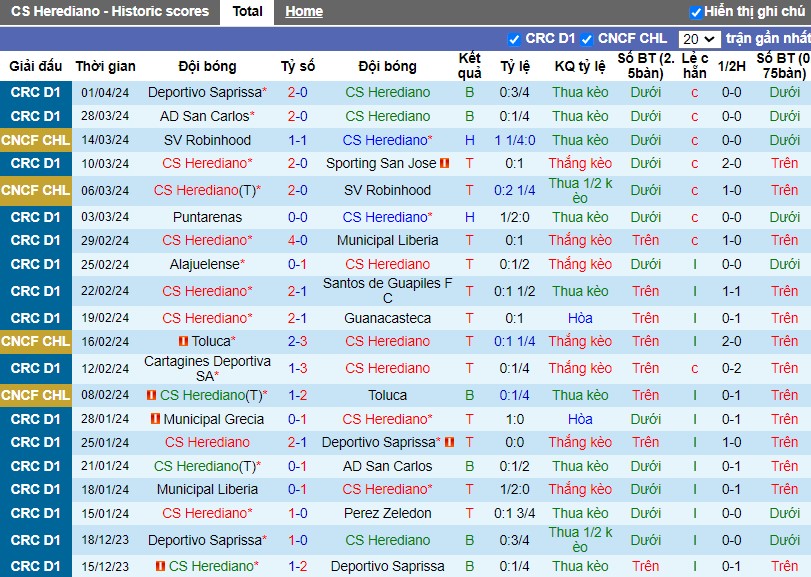Click the 1-1 score against SV Robinhood
This screenshot has height=577, width=811.
coord(297,140)
